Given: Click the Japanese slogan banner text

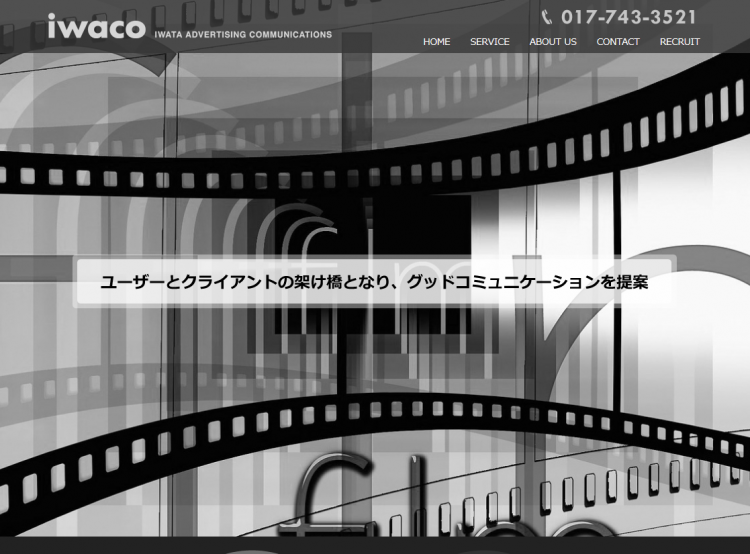Looking at the screenshot, I should [374, 282].
